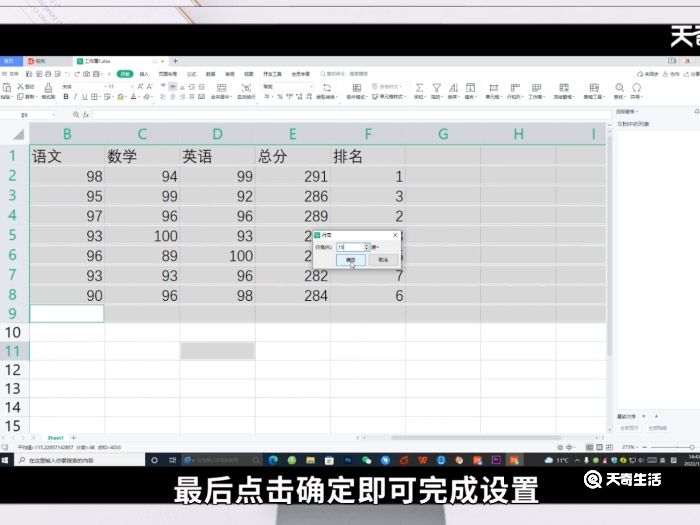Viewport: 700px width, 525px height.
Task: Click the Format Painter brush icon
Action: 48,88
